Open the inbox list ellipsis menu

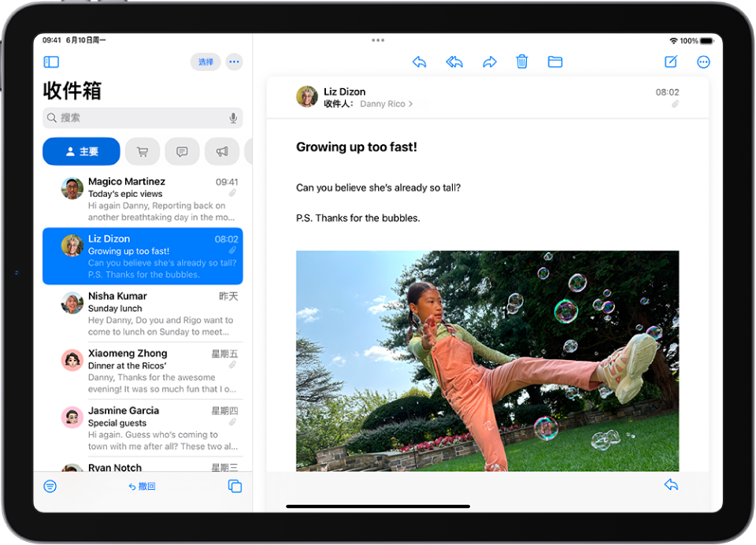click(234, 61)
